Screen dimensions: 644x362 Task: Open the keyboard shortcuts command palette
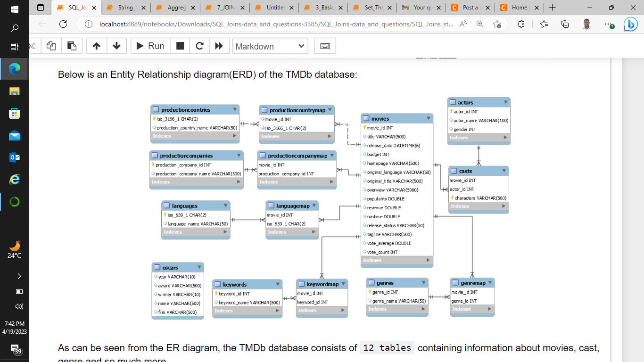click(x=325, y=46)
